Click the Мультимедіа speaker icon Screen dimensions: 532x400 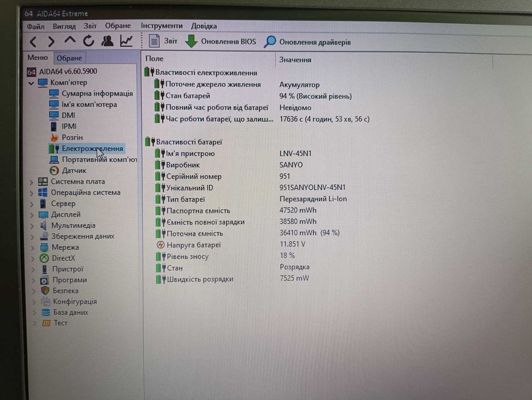(x=43, y=226)
